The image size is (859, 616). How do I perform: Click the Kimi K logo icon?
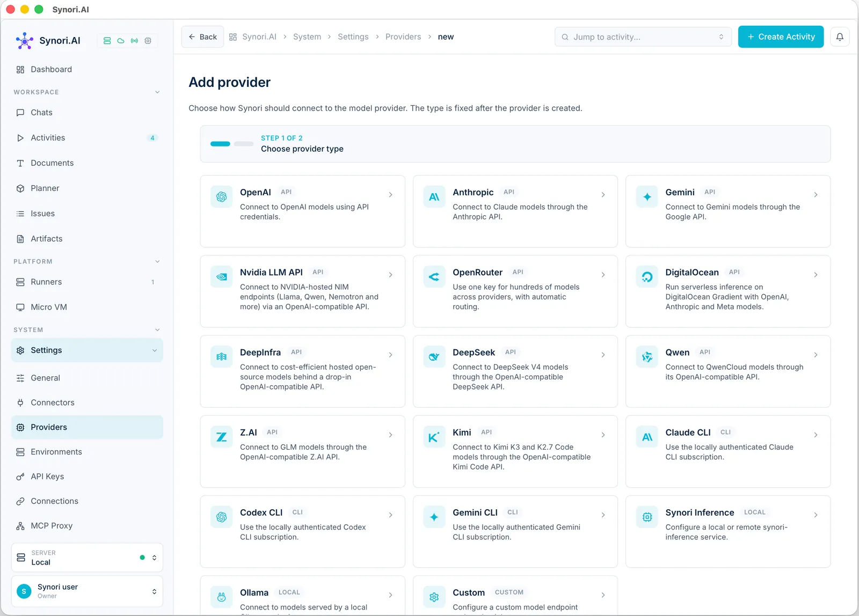434,437
